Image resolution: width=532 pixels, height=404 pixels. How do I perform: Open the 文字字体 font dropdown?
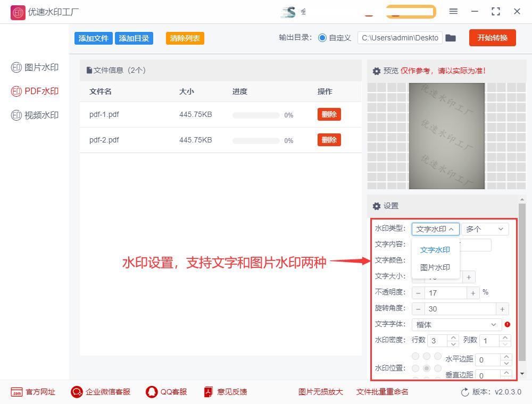[456, 324]
